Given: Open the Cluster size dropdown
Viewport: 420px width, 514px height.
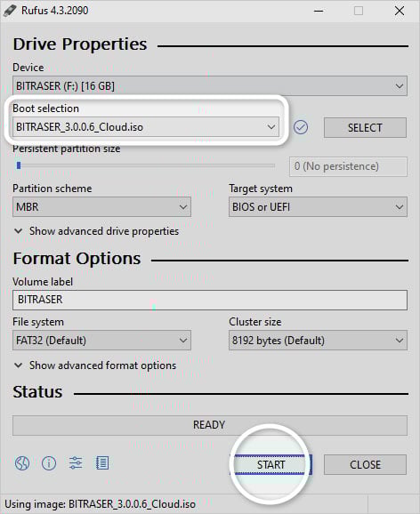Looking at the screenshot, I should click(318, 341).
